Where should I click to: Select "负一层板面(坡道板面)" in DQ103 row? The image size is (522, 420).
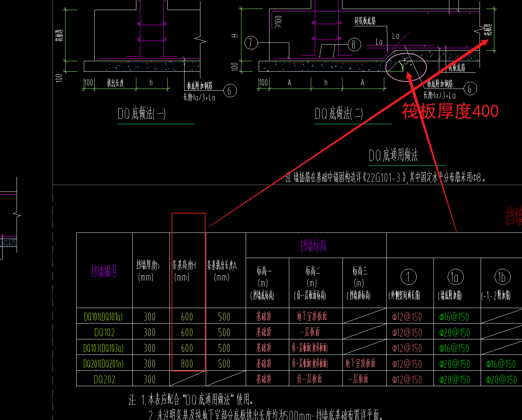310,348
